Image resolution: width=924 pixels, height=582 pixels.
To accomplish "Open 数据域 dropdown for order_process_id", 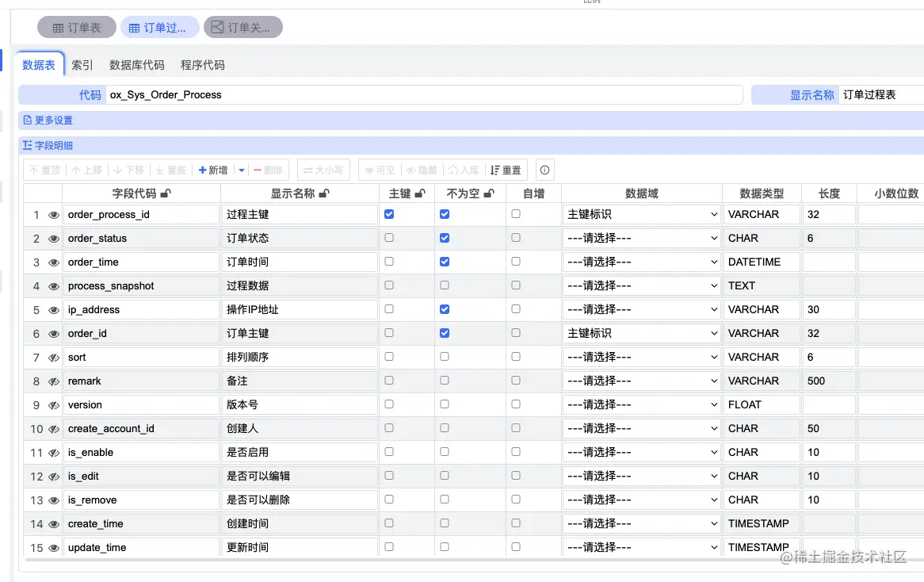I will tap(642, 215).
